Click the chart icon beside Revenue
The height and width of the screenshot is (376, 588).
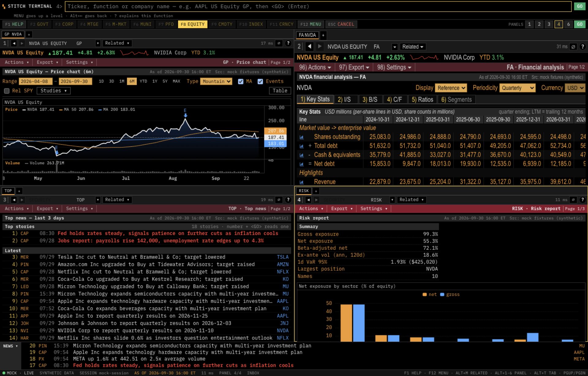coord(301,182)
